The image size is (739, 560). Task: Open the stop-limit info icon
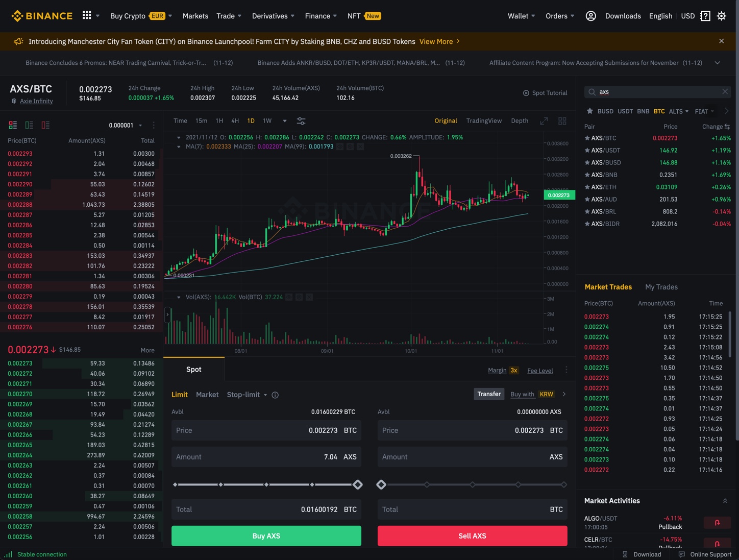275,395
